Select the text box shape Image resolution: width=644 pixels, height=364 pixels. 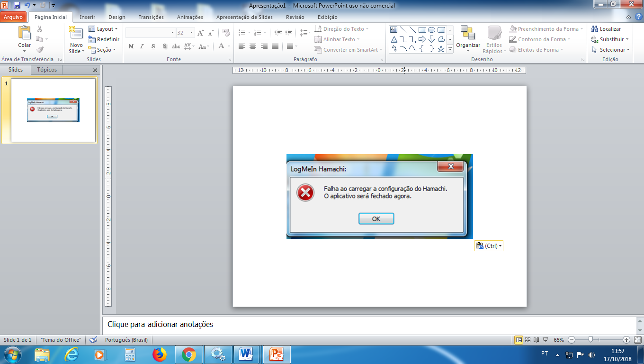tap(394, 30)
